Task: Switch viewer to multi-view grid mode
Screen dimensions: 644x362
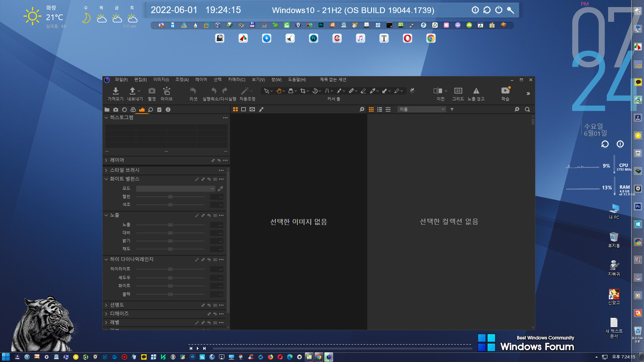Action: 235,109
